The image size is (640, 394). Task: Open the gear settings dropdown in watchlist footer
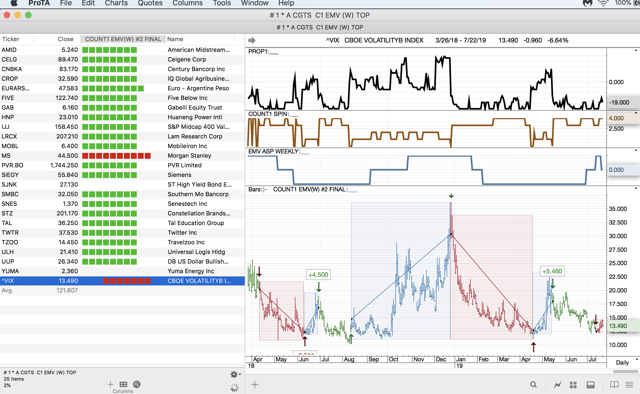pos(235,374)
